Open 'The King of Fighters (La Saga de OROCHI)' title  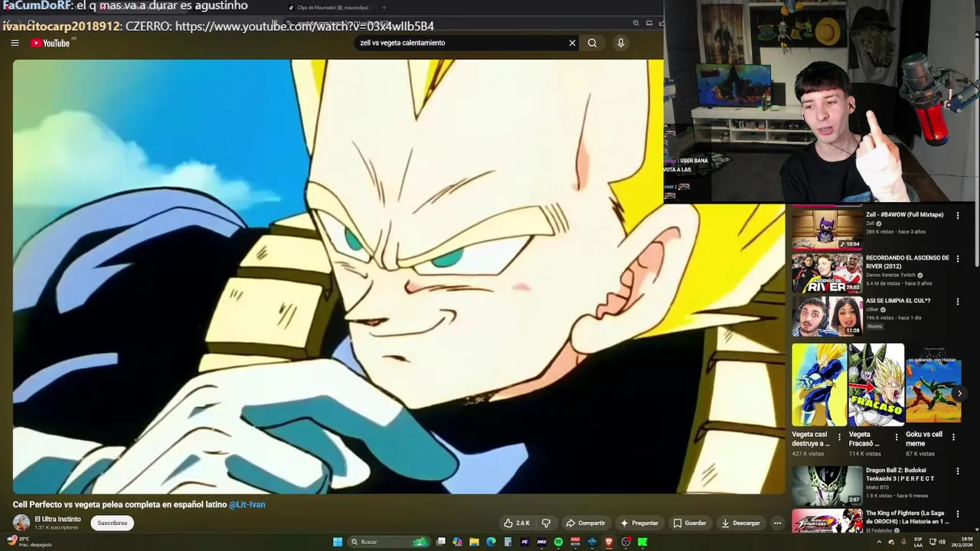[x=907, y=517]
